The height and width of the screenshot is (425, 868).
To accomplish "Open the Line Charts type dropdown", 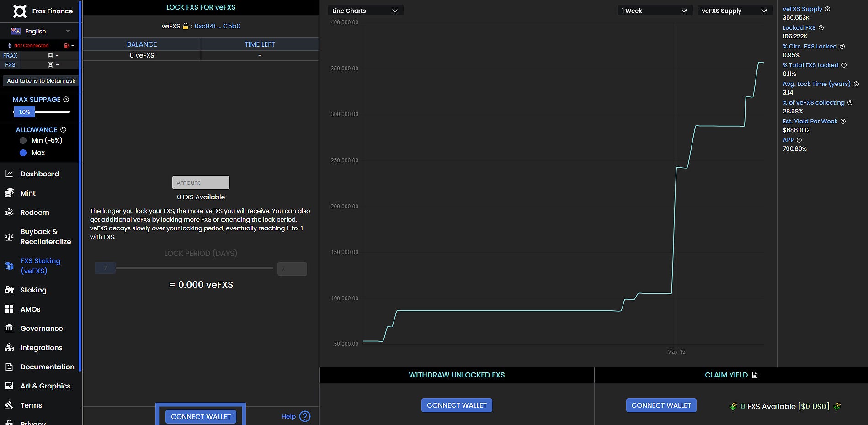I will pyautogui.click(x=366, y=11).
